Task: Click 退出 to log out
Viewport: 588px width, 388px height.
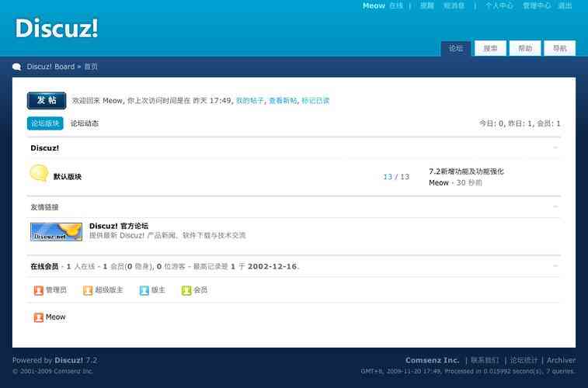Action: [565, 5]
